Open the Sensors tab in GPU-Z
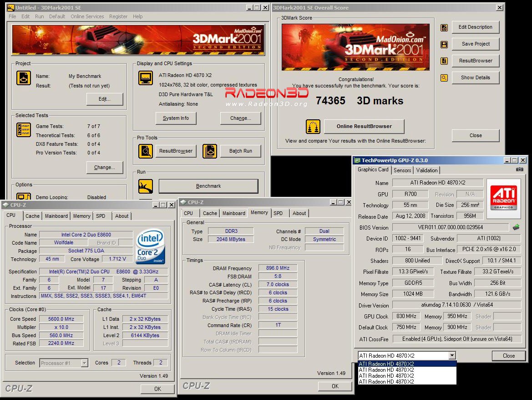The image size is (532, 400). [x=402, y=170]
